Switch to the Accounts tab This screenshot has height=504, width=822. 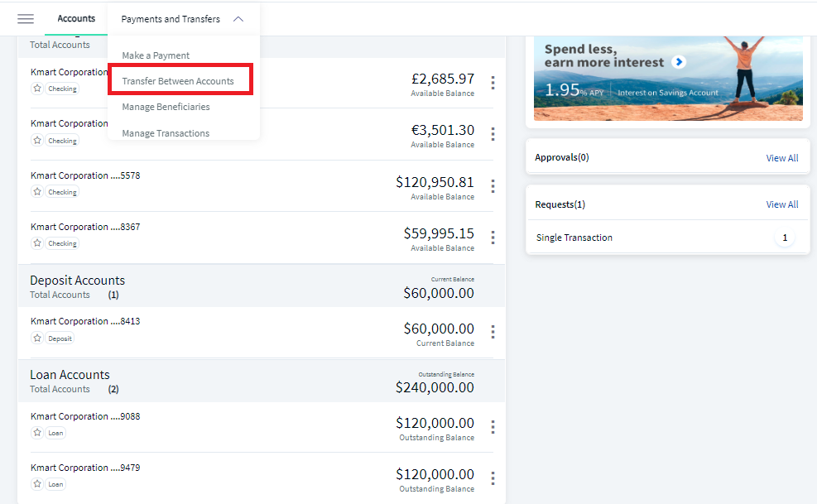76,19
